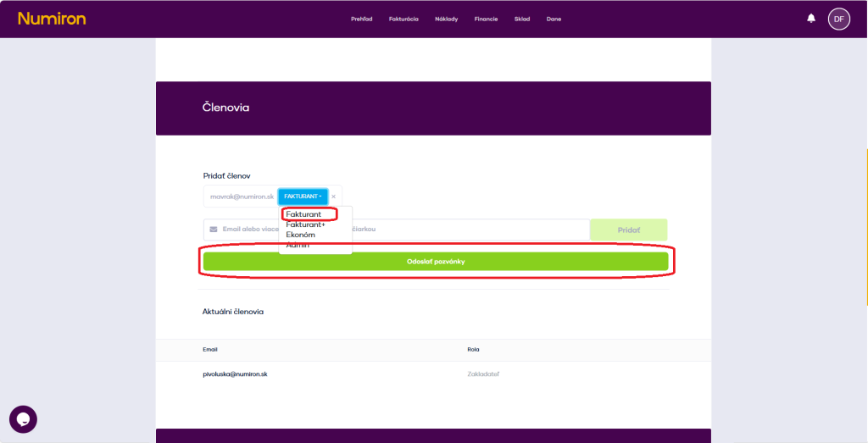Choose Fakturant+ role option
The width and height of the screenshot is (868, 443).
point(305,224)
